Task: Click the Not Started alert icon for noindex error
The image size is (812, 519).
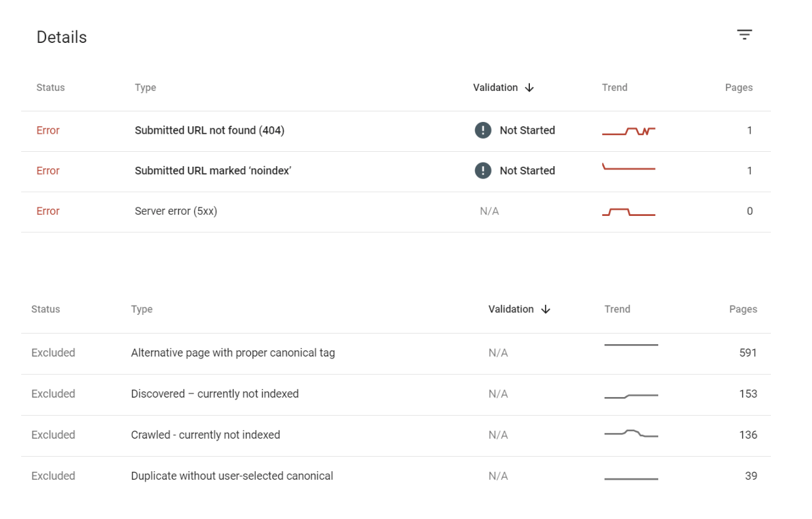Action: (x=483, y=171)
